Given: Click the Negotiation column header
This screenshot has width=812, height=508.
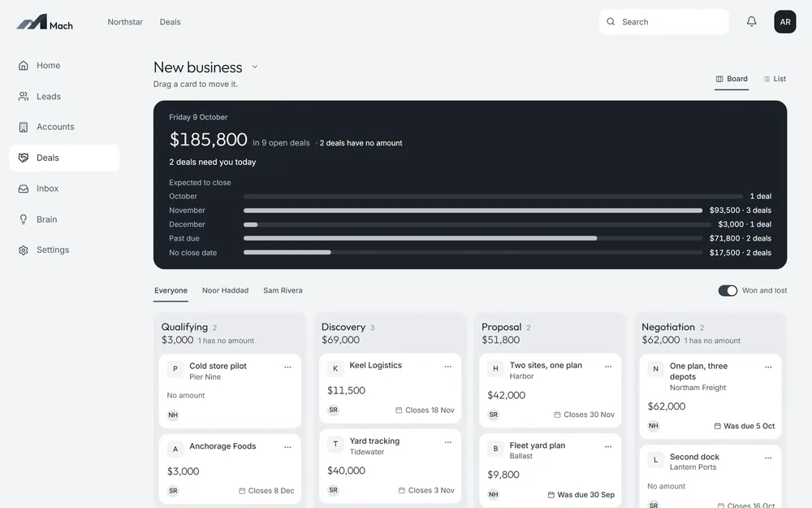Looking at the screenshot, I should tap(668, 327).
